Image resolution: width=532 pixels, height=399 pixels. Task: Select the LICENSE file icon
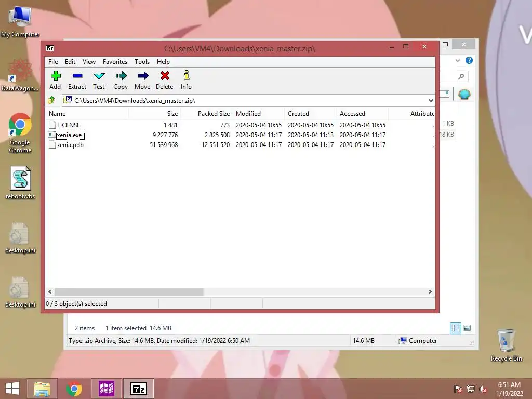click(52, 125)
